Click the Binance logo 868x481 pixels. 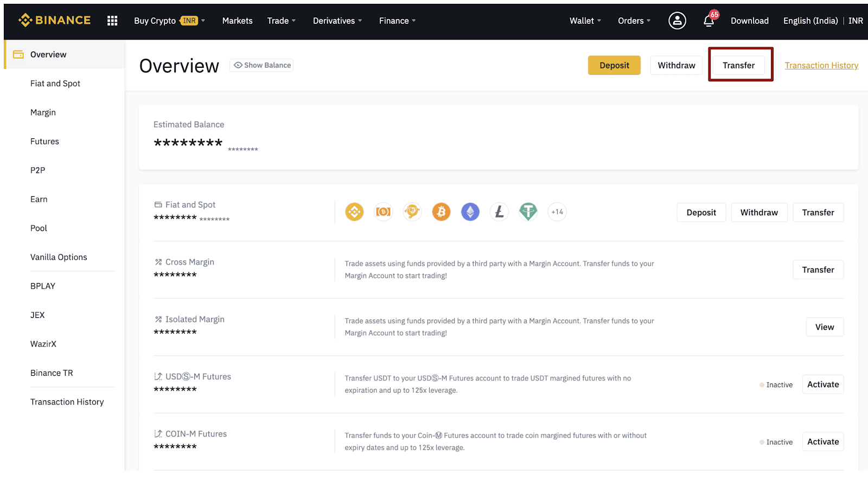(54, 21)
